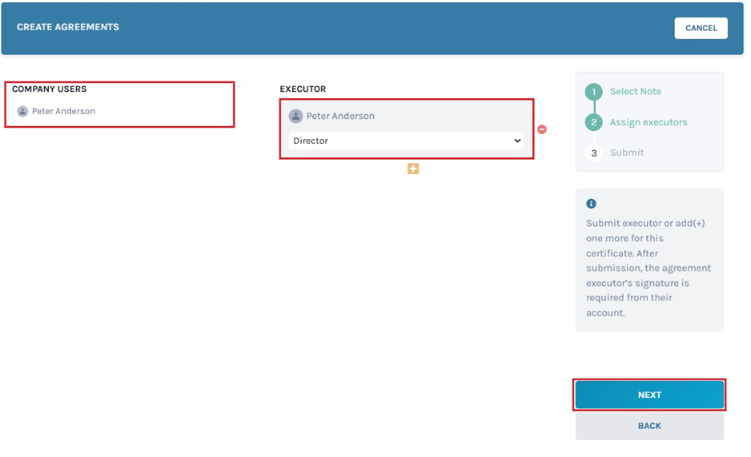Screen dimensions: 751x457
Task: Go back with the Back button
Action: click(649, 426)
